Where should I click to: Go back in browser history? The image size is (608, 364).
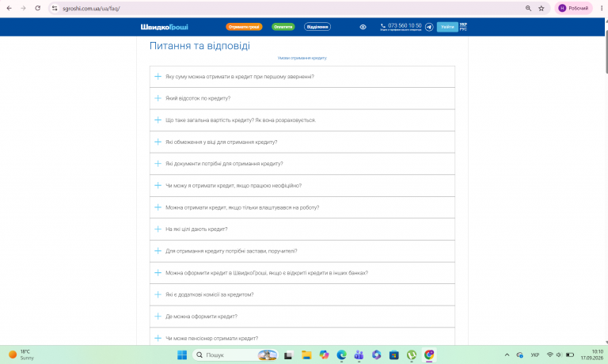tap(9, 8)
